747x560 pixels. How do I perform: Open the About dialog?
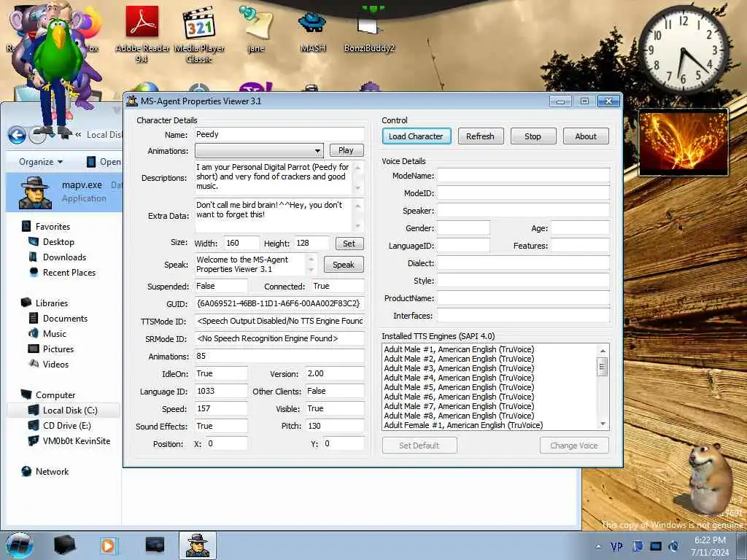tap(586, 136)
